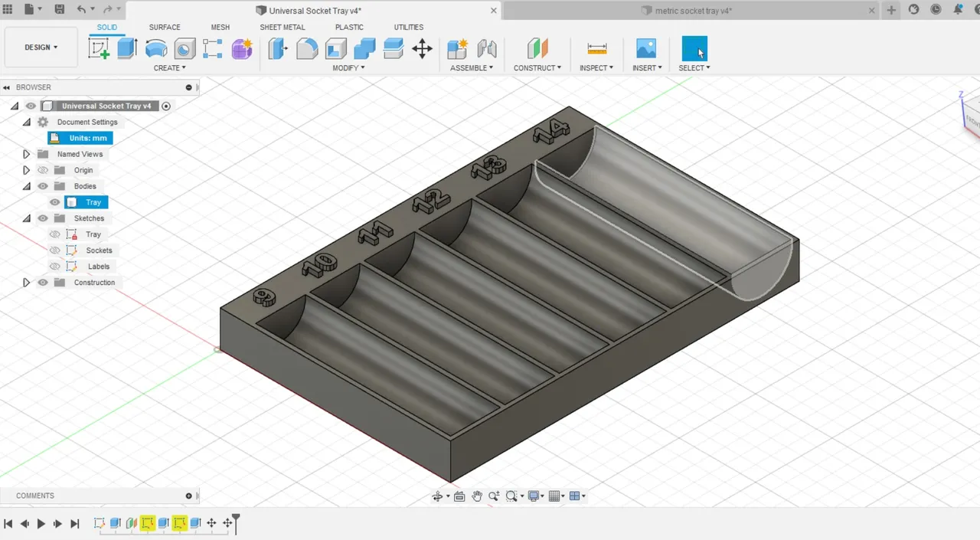Select the Offset Face tool
The height and width of the screenshot is (540, 980).
[394, 49]
